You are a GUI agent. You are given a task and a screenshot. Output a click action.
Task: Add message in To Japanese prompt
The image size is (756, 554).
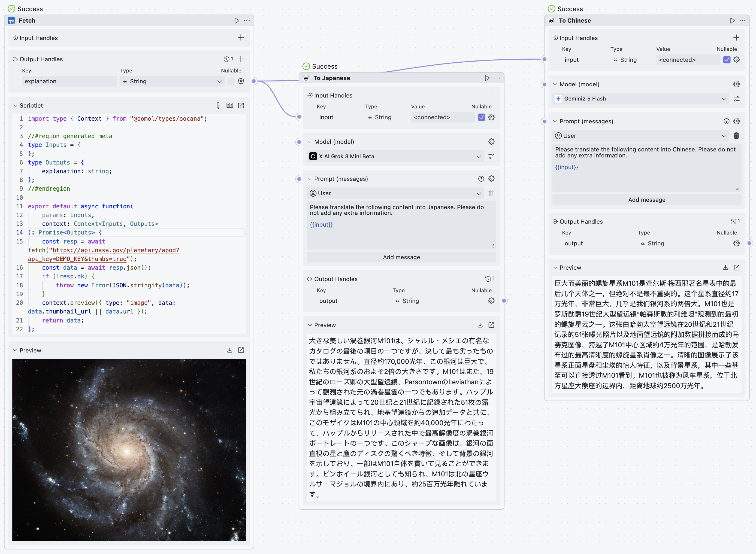tap(401, 257)
